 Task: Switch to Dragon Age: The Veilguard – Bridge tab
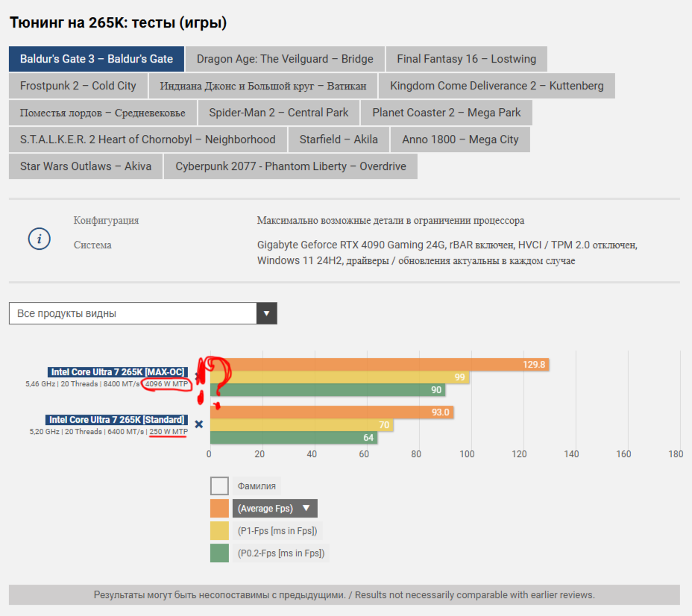click(285, 59)
